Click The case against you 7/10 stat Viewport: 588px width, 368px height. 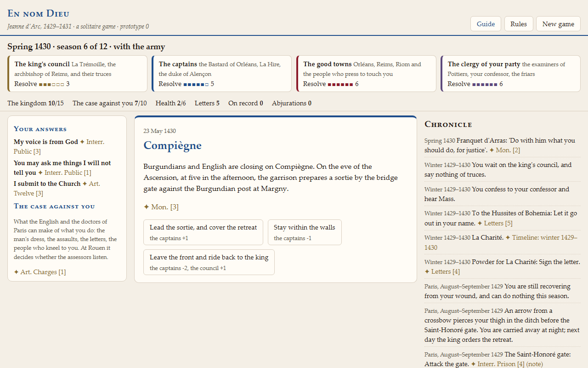[110, 103]
